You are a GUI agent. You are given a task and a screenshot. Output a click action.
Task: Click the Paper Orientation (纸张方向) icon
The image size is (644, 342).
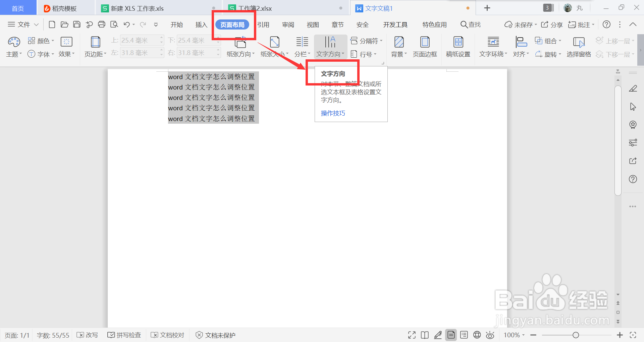(240, 42)
